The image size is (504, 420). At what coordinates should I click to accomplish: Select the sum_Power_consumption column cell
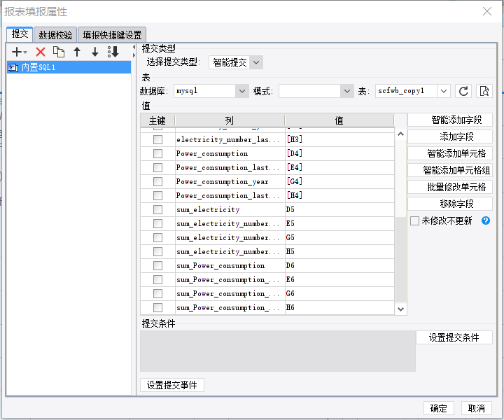pos(230,265)
